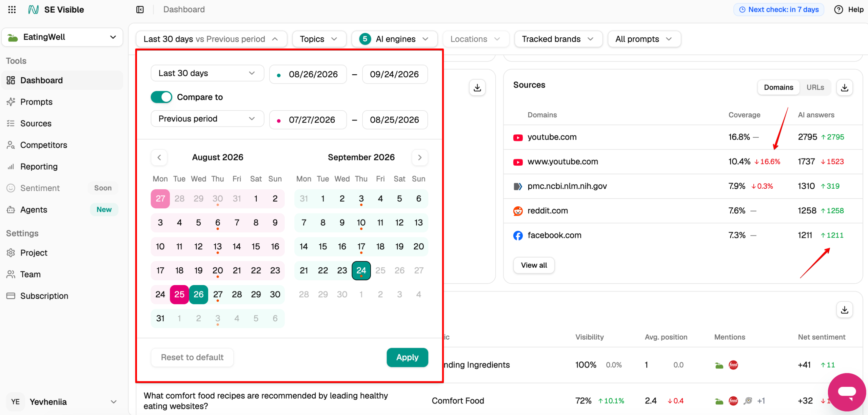868x415 pixels.
Task: Click the Subscription card icon
Action: pyautogui.click(x=11, y=296)
